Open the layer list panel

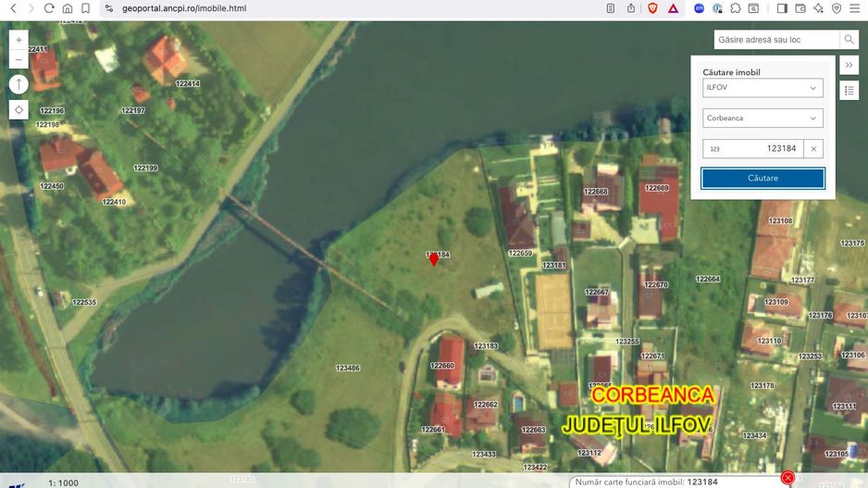pyautogui.click(x=849, y=91)
